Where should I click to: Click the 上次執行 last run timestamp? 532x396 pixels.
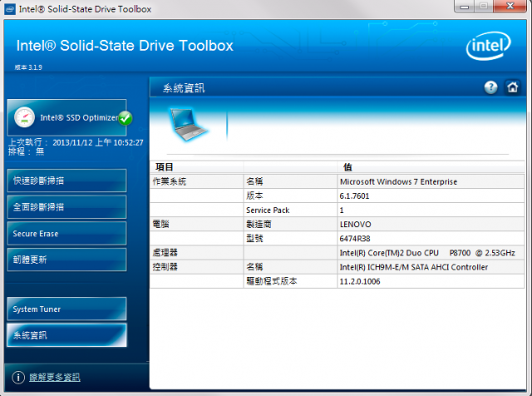click(76, 142)
